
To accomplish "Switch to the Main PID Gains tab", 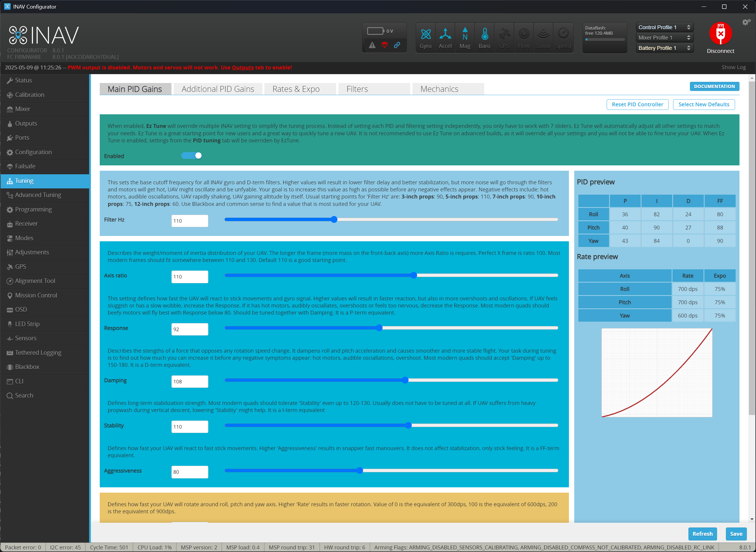I will click(135, 89).
